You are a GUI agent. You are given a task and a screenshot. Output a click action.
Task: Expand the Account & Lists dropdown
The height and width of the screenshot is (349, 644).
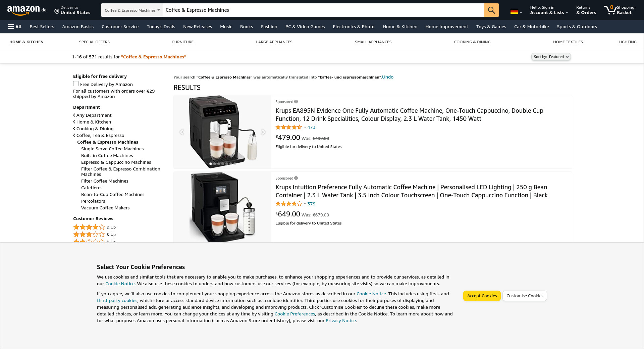tap(549, 12)
